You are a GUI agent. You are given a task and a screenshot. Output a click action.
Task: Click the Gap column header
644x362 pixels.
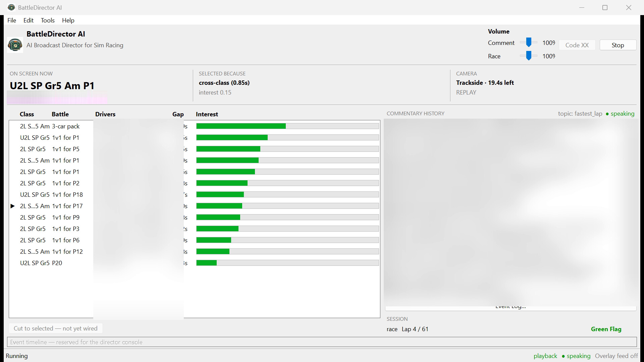coord(178,114)
